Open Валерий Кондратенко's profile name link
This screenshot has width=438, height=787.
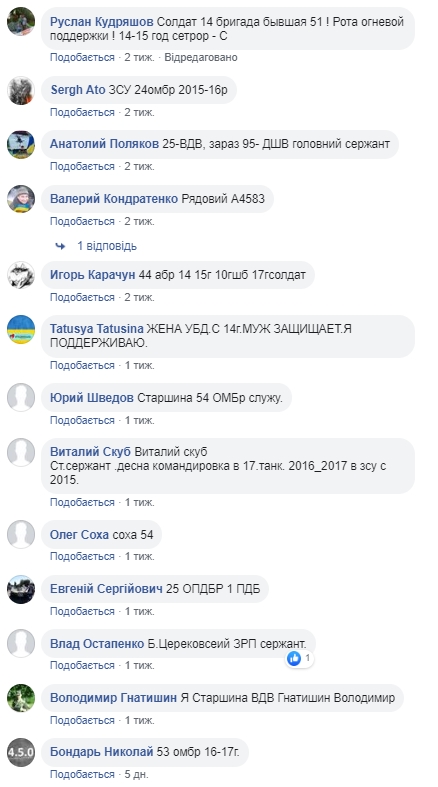coord(114,199)
